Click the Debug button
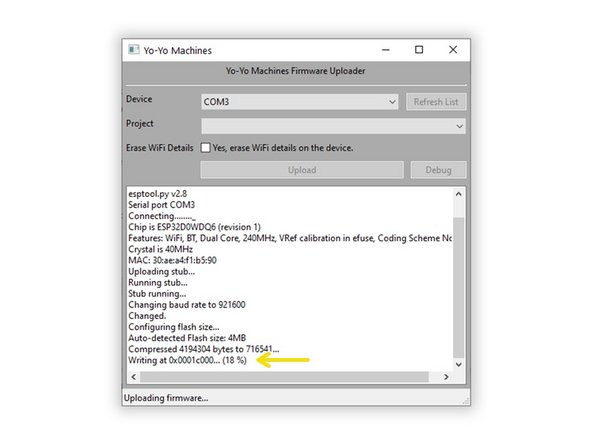 pyautogui.click(x=438, y=170)
